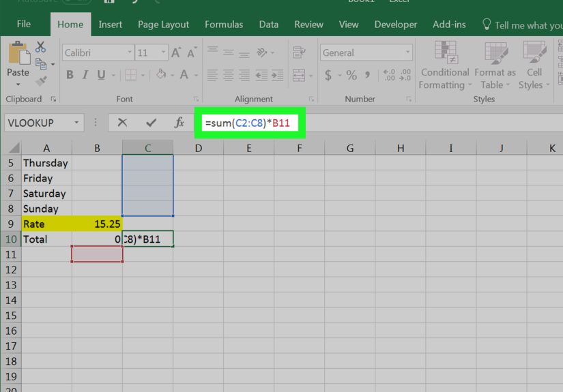Switch to the Page Layout tab
This screenshot has height=392, width=563.
(163, 25)
